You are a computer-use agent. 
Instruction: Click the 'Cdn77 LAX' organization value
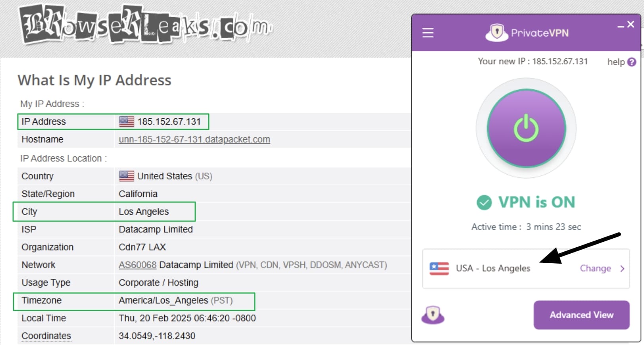point(142,247)
